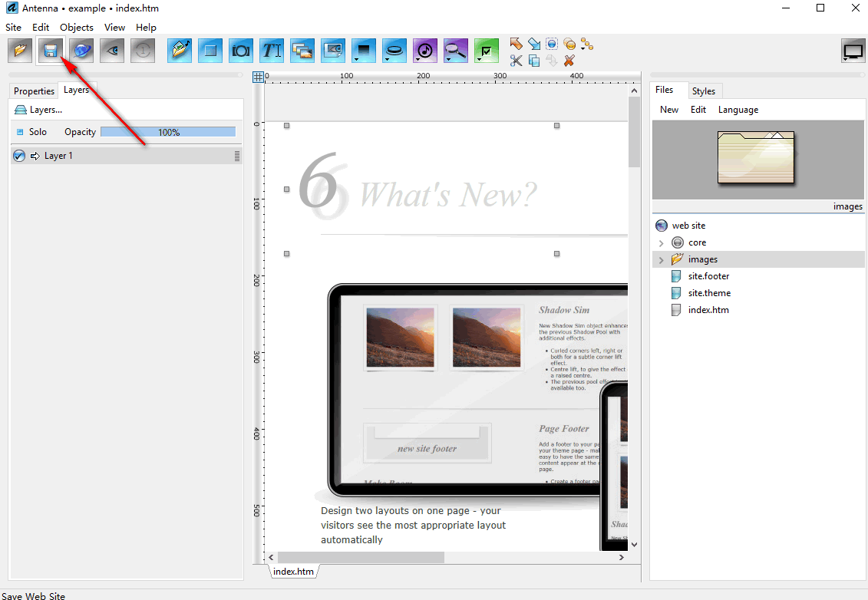This screenshot has width=868, height=600.
Task: Select the picture preview eye tool
Action: coord(333,51)
